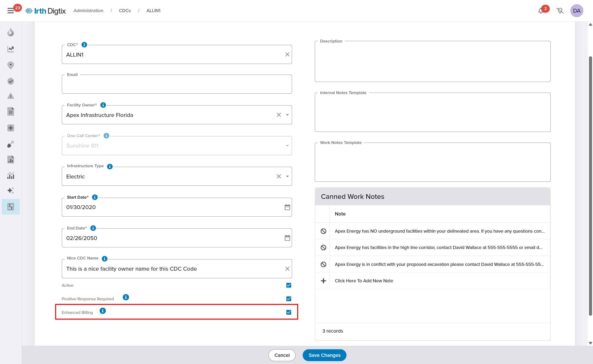Click the Save Changes button
Viewport: 593px width, 364px height.
[324, 355]
